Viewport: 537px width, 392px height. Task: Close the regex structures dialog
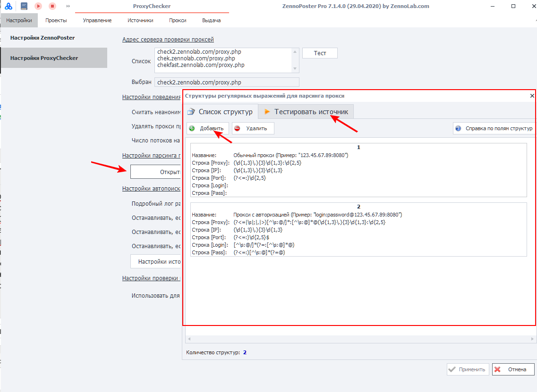coord(532,96)
